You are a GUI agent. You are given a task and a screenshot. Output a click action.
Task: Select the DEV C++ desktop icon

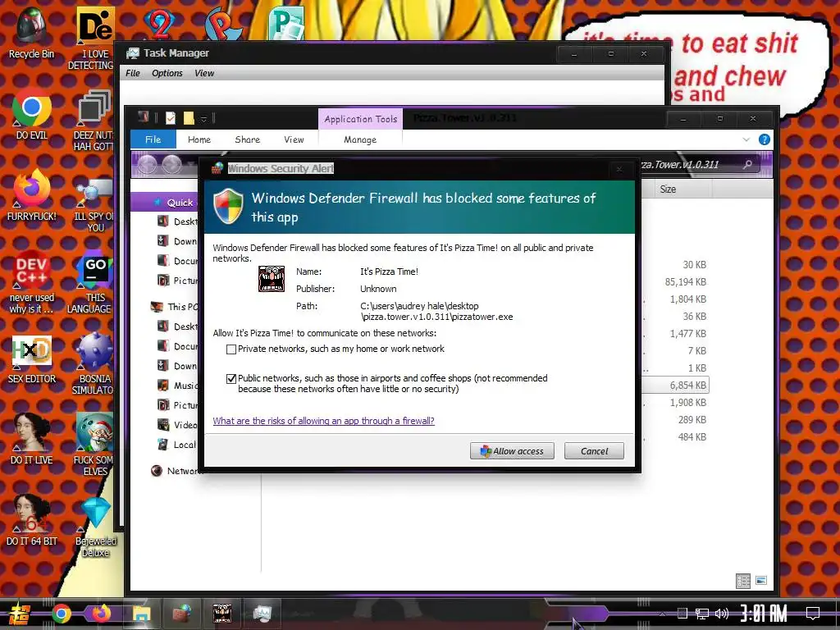click(32, 281)
